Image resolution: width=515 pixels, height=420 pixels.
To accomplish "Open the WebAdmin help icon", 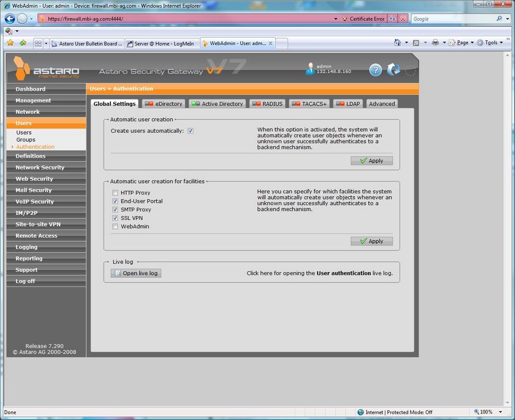I will tap(376, 69).
